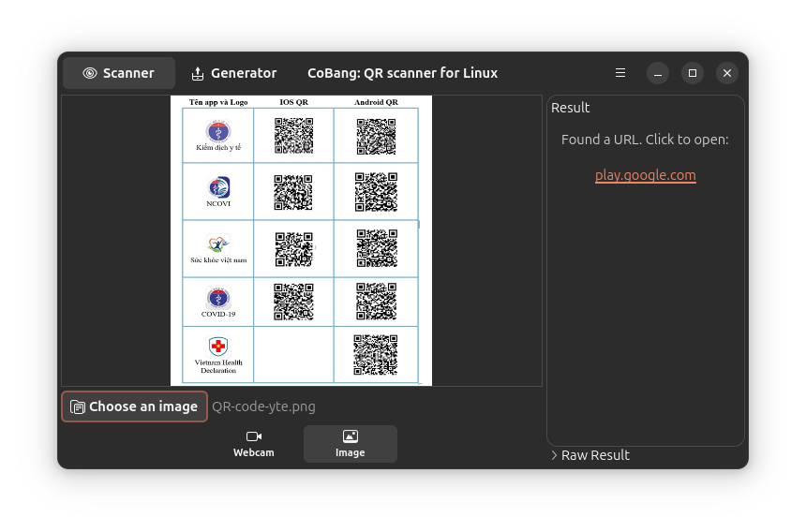Open the play.google.com link

point(645,175)
